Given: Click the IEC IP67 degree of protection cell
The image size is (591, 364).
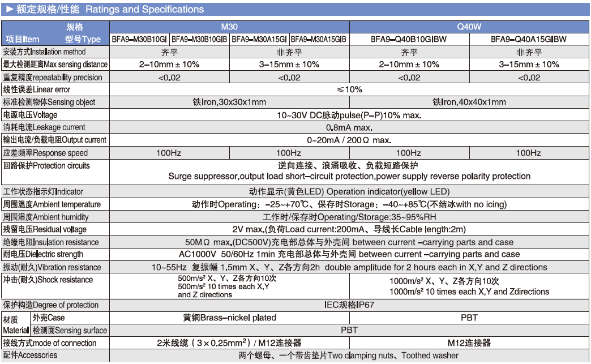Looking at the screenshot, I should point(349,305).
